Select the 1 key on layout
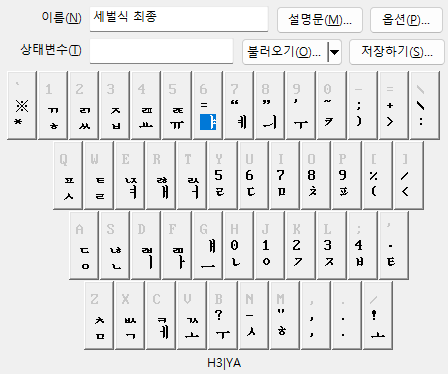This screenshot has height=374, width=448. [x=53, y=105]
